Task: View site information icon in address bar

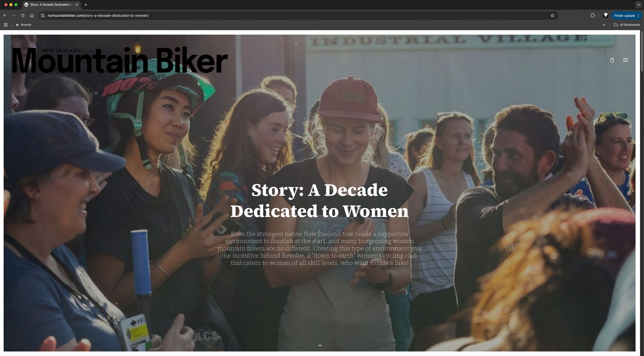Action: pos(43,15)
